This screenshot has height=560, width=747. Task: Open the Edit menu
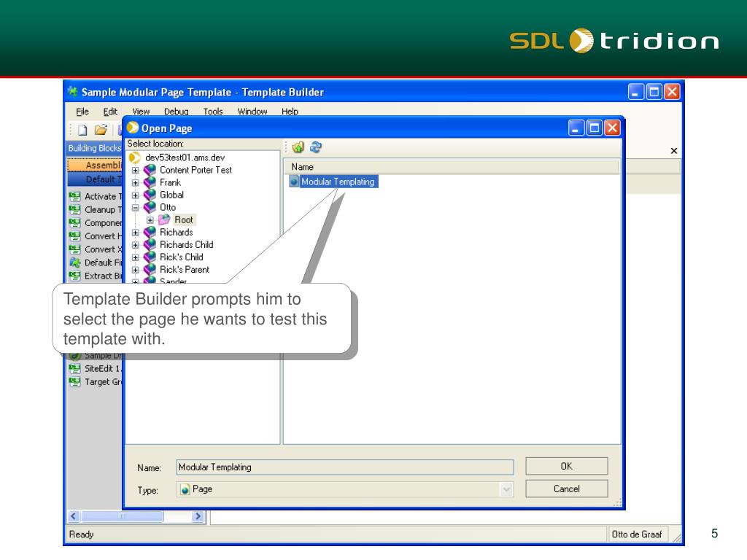[110, 112]
